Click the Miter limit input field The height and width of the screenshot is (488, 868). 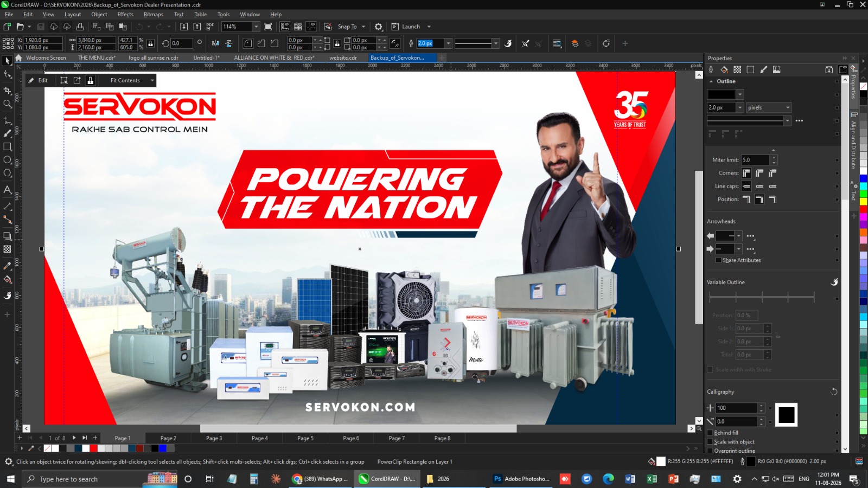point(756,160)
